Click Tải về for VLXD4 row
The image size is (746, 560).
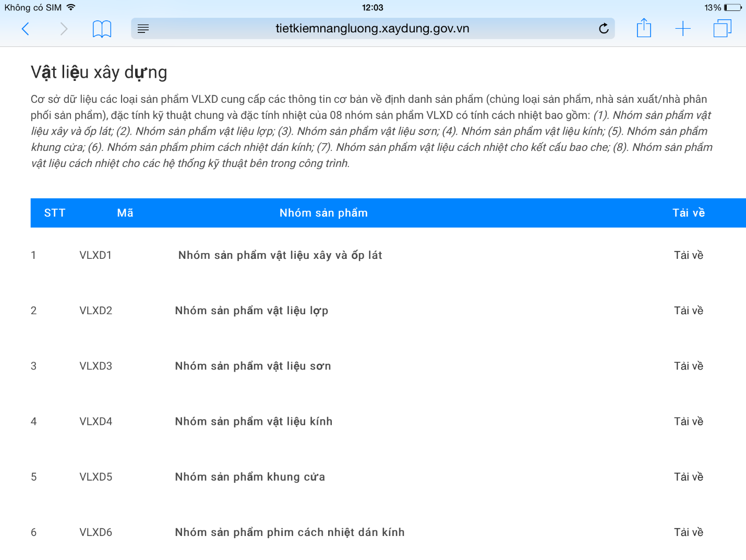coord(688,421)
